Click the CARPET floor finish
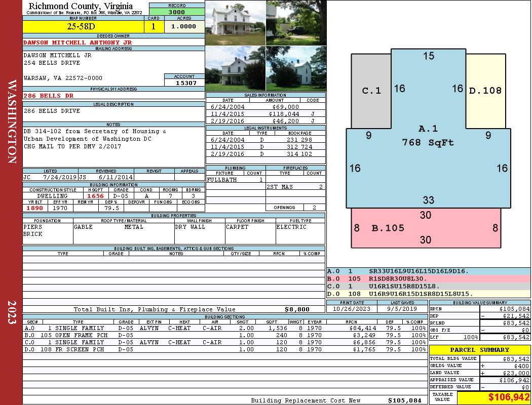532x405 pixels. pos(237,227)
